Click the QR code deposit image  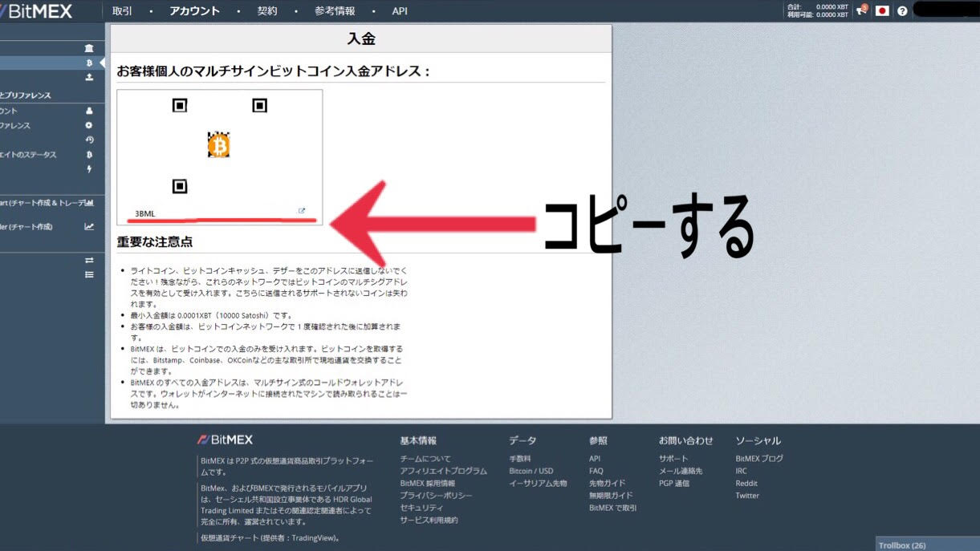tap(219, 146)
